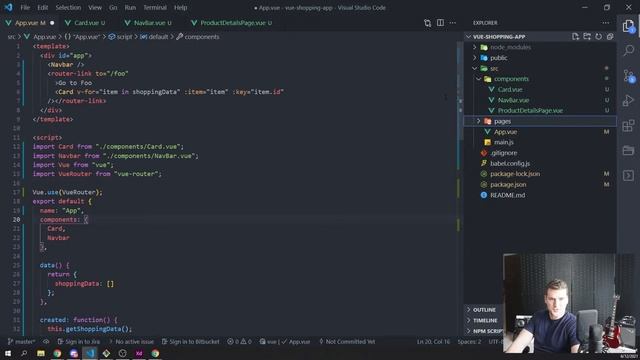Open babel.config.js in the Explorer tree
The image size is (640, 360).
pos(510,163)
